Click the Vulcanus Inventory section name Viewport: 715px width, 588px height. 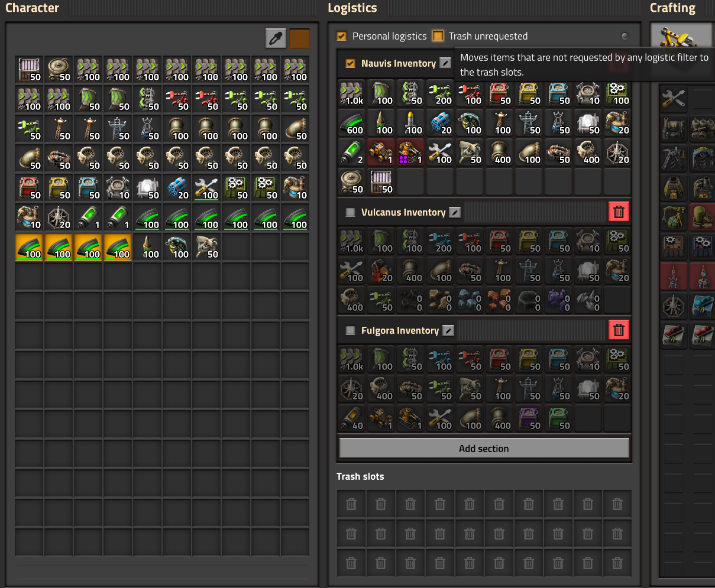click(403, 212)
